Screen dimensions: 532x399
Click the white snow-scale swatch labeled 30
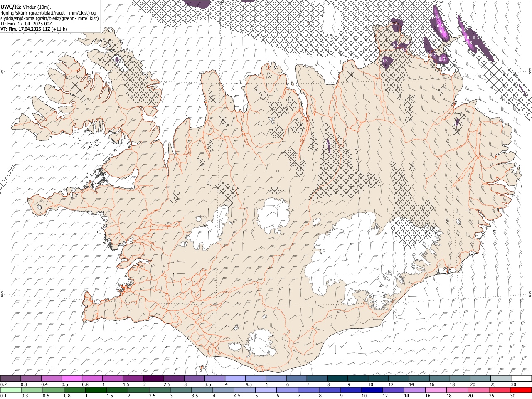coord(521,378)
